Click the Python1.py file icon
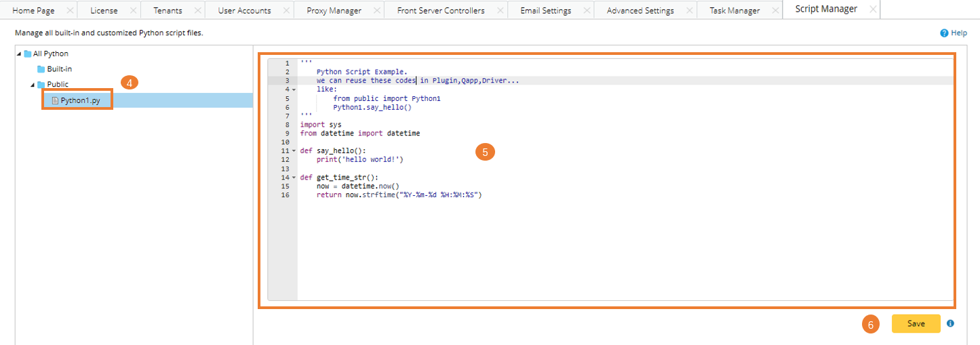Screen dimensions: 980x345 point(55,100)
